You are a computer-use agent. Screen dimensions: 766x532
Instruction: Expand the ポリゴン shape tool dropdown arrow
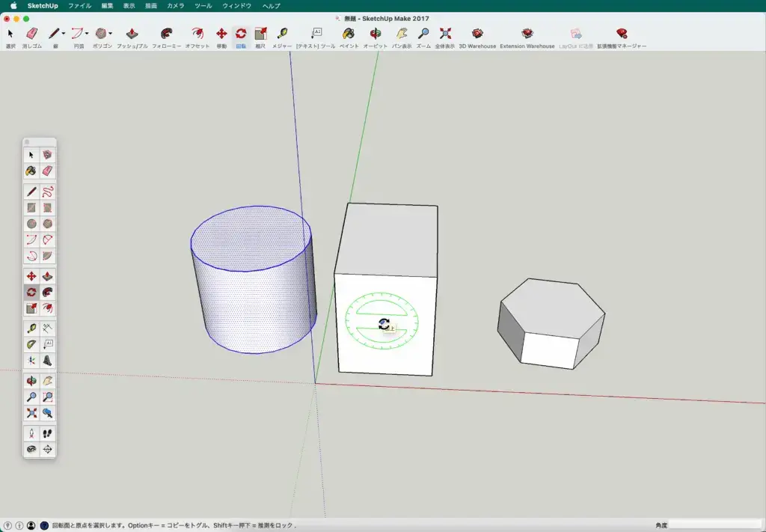111,34
